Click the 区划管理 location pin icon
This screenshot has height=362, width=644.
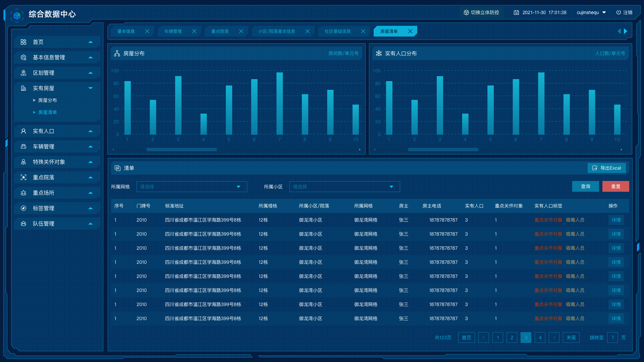23,73
